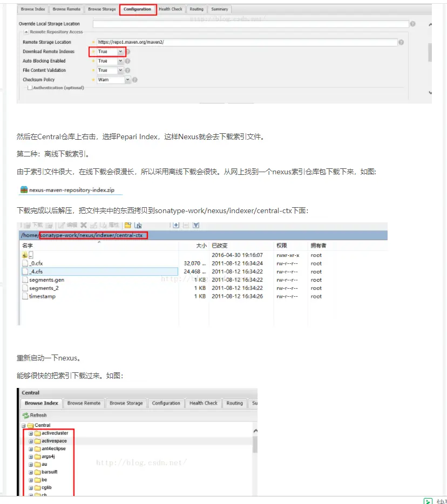Screen dimensions: 447x504
Task: Click the Central tree vertical scrollbar thumb
Action: (255, 445)
